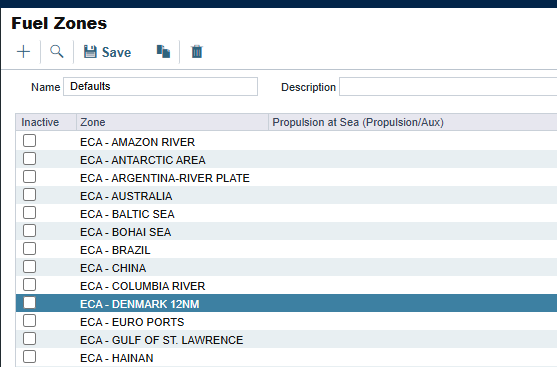
Task: Select the ECA - EURO PORTS row
Action: click(x=286, y=322)
